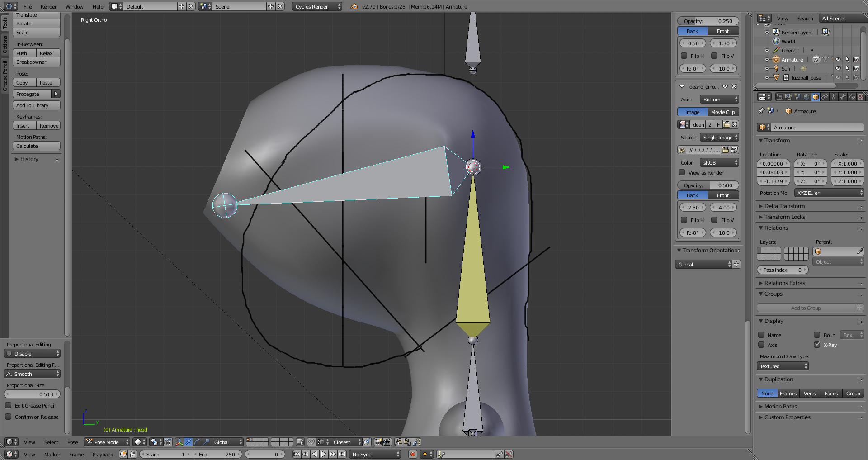Click the paste flipped pose icon

(x=416, y=442)
